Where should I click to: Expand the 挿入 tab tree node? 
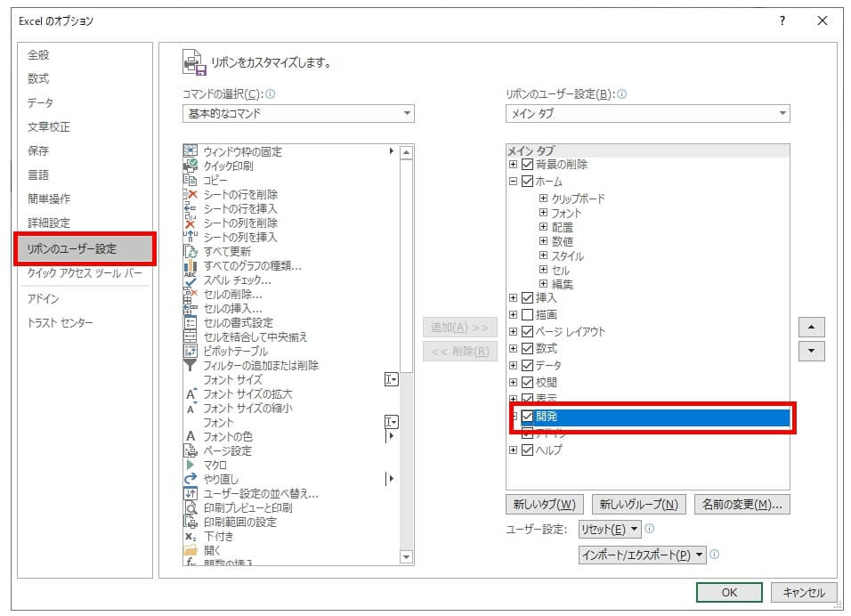click(513, 297)
